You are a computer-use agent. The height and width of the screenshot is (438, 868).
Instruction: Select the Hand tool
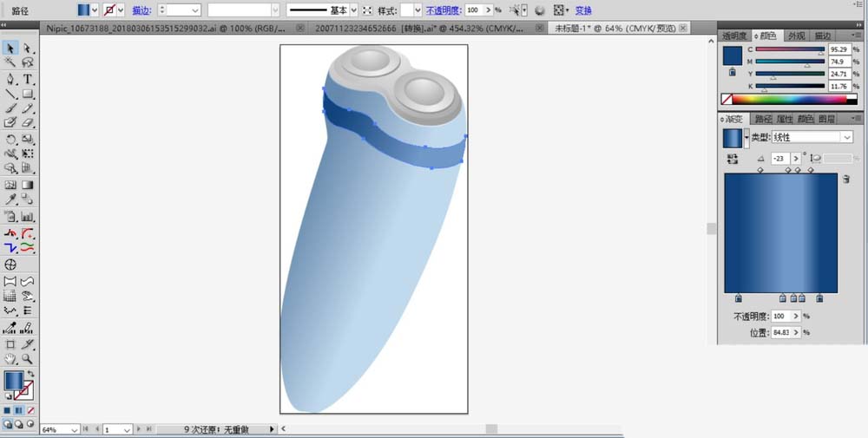pyautogui.click(x=10, y=359)
